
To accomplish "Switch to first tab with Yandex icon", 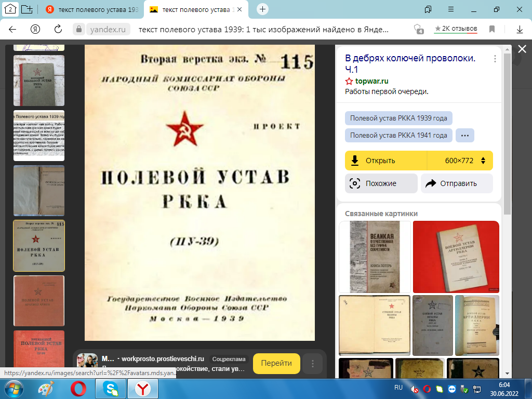I will pyautogui.click(x=92, y=9).
